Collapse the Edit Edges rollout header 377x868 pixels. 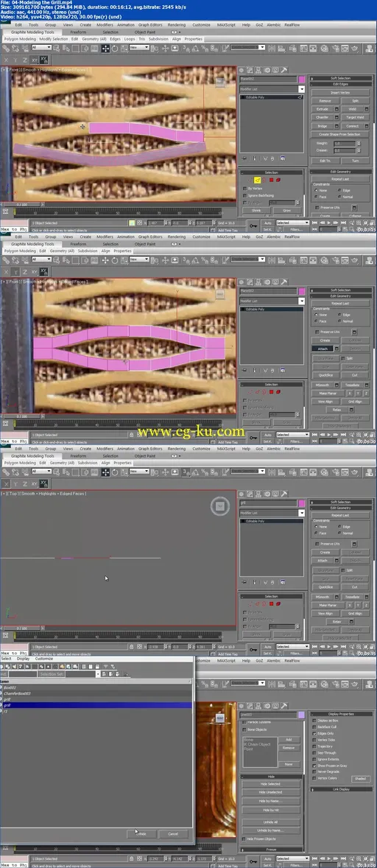(x=340, y=83)
